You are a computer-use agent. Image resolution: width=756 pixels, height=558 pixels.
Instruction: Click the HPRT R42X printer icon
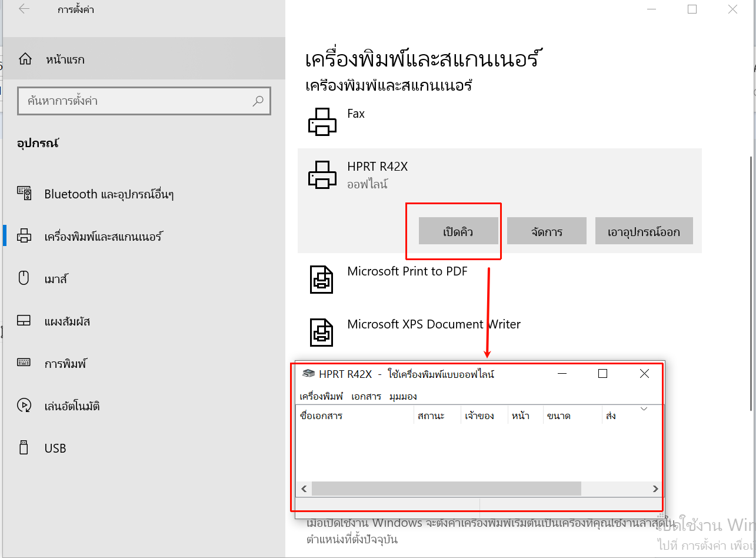322,175
